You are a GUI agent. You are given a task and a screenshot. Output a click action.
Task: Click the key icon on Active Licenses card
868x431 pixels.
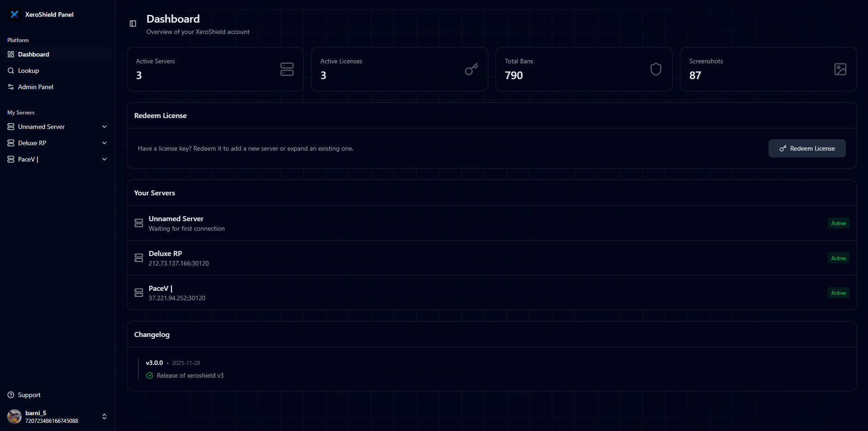pyautogui.click(x=471, y=69)
